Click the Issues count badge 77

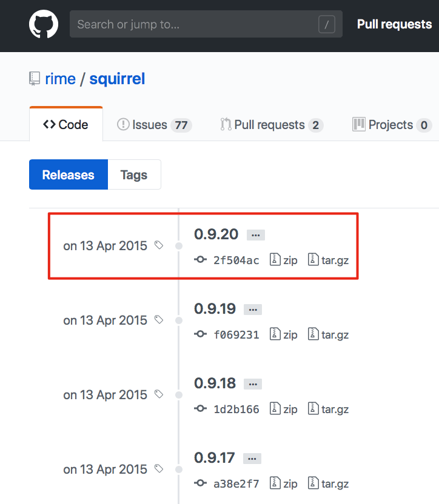[181, 125]
